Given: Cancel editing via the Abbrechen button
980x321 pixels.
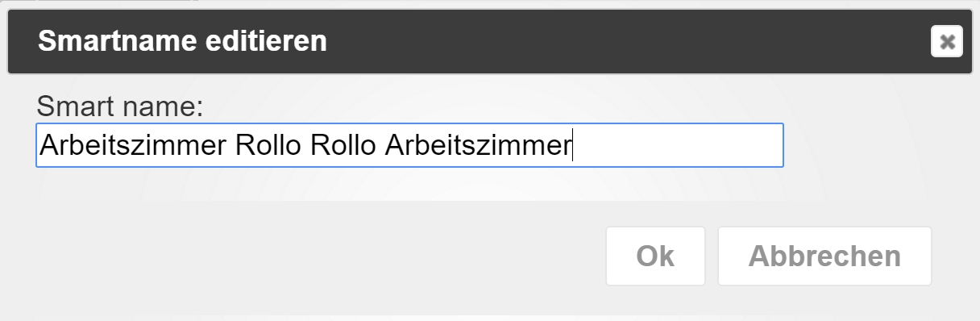Looking at the screenshot, I should pos(824,256).
